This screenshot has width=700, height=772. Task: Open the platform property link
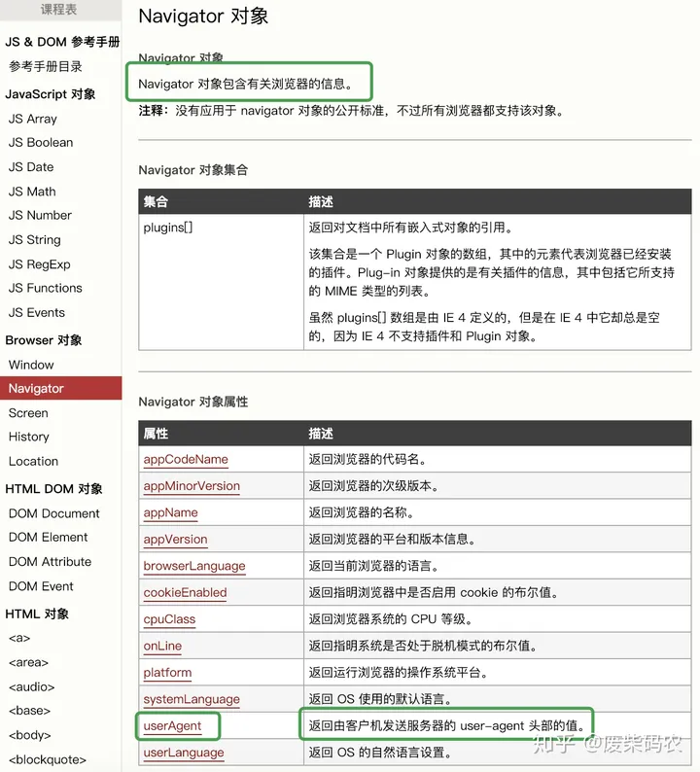[x=167, y=672]
